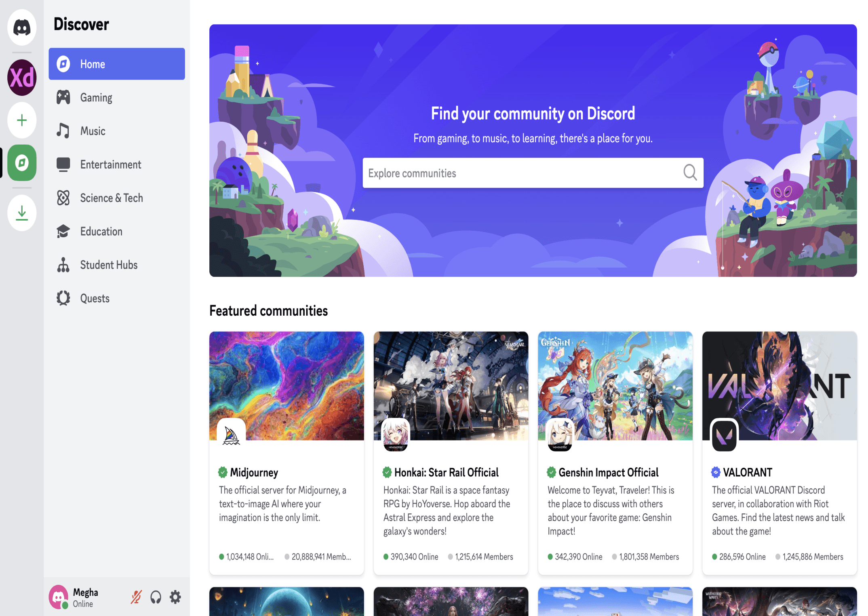
Task: Click the Midjourney sailboat server logo
Action: click(231, 435)
